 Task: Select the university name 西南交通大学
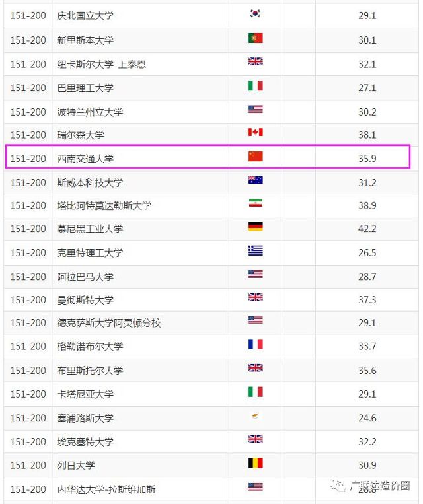pyautogui.click(x=85, y=159)
